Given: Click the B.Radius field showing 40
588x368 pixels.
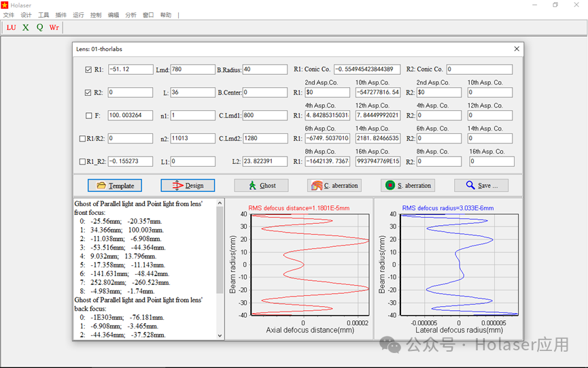Looking at the screenshot, I should [264, 69].
